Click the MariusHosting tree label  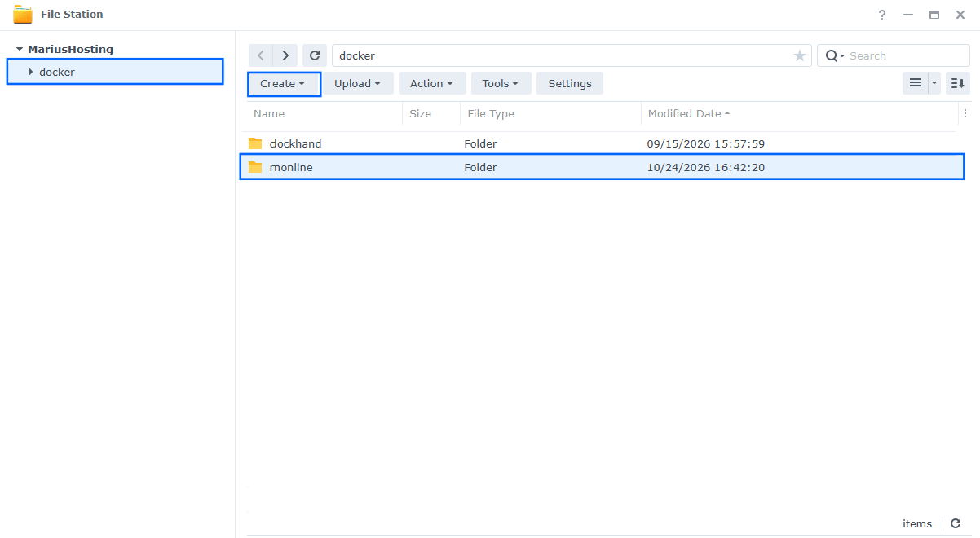pyautogui.click(x=71, y=49)
